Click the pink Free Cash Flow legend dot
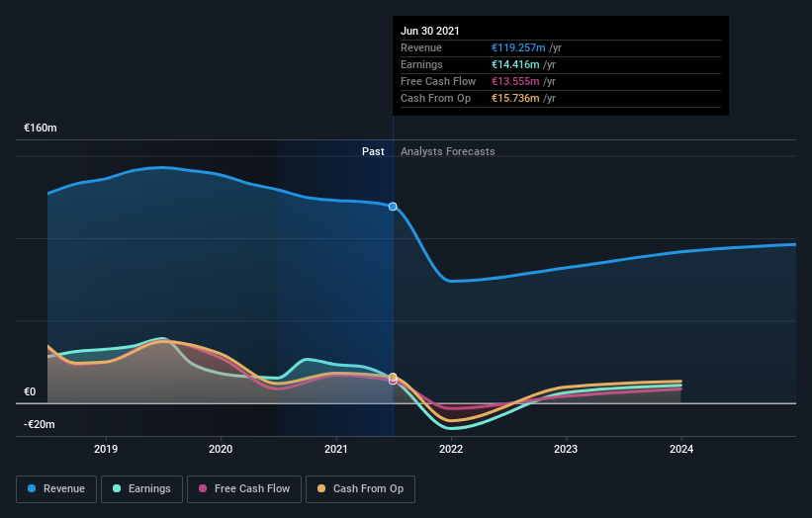Screen dimensions: 812x518 pos(203,488)
